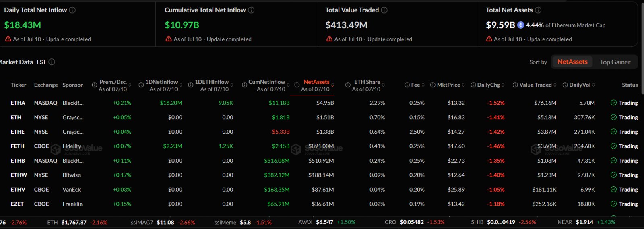Switch to the Top Gainer tab

(615, 62)
